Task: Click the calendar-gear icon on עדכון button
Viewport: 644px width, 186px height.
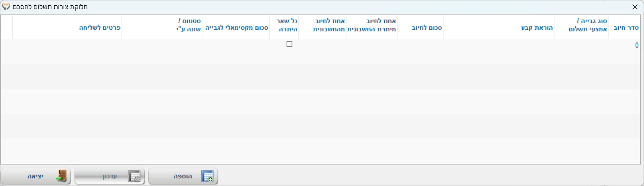Action: point(134,176)
